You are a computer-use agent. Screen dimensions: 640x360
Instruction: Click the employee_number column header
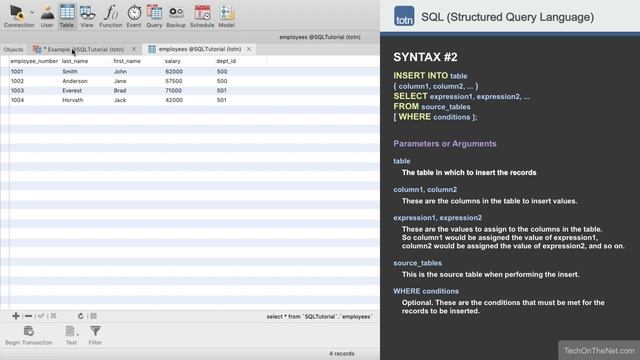pos(34,61)
